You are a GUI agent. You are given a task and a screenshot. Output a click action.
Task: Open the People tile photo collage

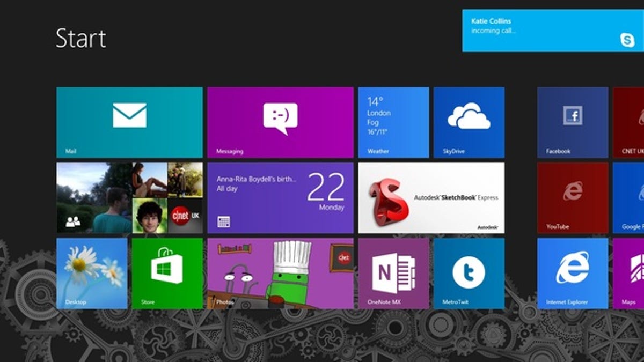tap(129, 198)
